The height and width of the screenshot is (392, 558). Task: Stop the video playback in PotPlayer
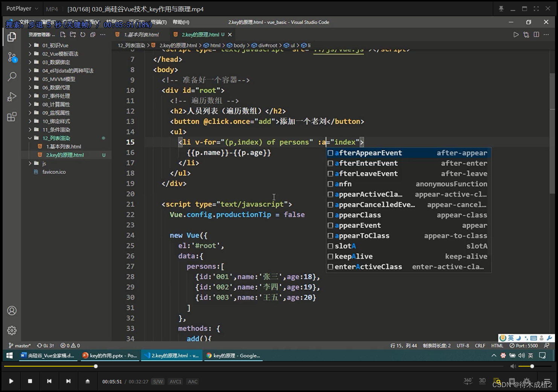(30, 381)
